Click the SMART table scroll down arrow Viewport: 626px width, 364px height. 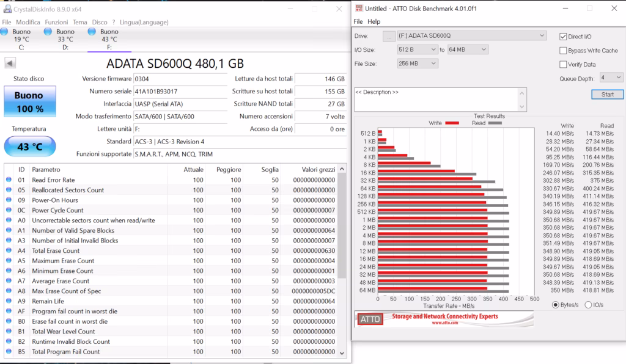click(x=342, y=353)
